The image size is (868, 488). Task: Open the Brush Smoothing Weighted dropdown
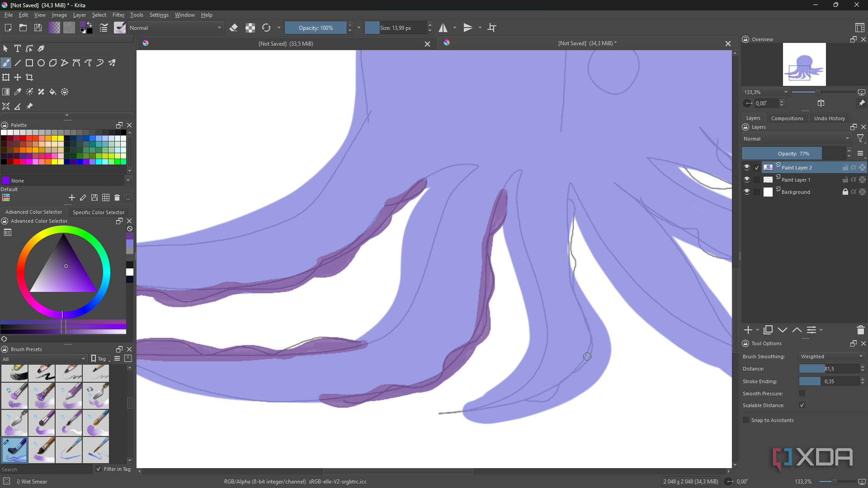pos(832,356)
